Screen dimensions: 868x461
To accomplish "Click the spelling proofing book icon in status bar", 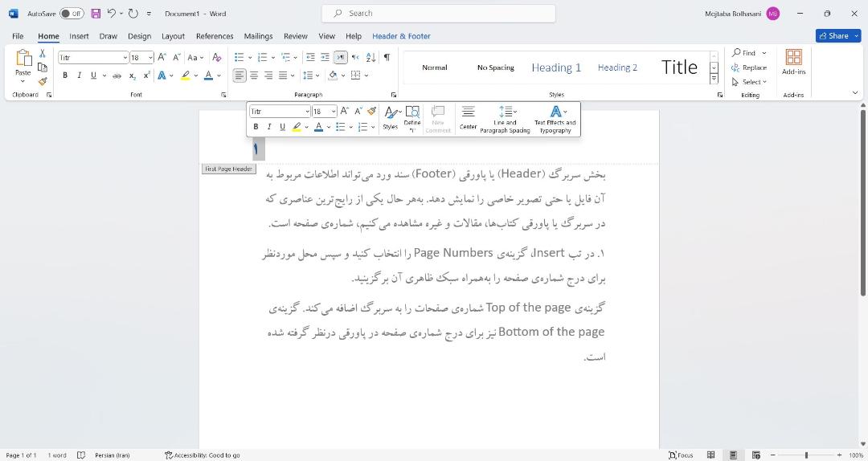I will (x=81, y=455).
